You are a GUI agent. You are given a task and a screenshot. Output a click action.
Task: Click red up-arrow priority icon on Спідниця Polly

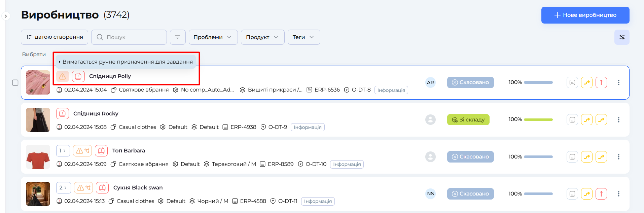click(601, 82)
